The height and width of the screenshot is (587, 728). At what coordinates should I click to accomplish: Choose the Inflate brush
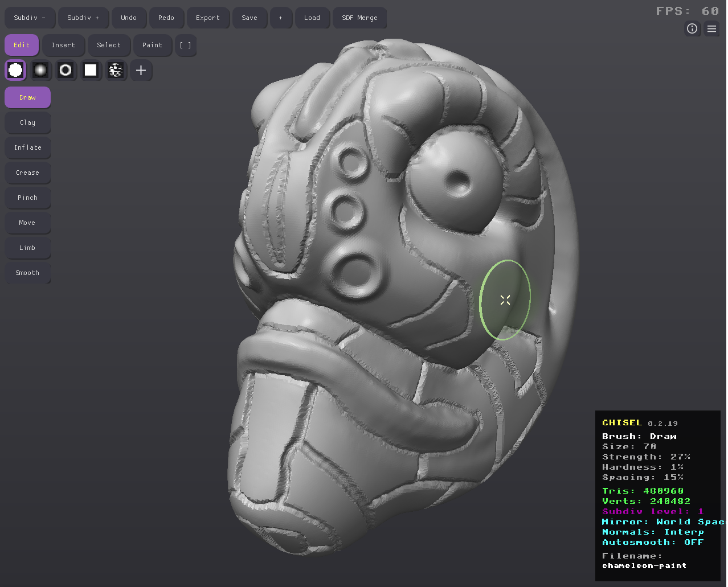[27, 147]
